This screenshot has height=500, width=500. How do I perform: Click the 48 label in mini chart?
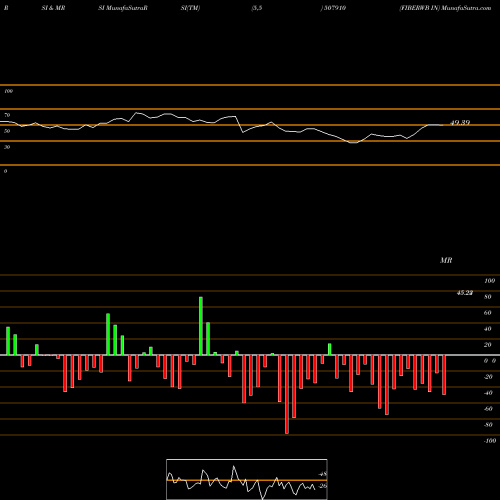click(x=323, y=474)
